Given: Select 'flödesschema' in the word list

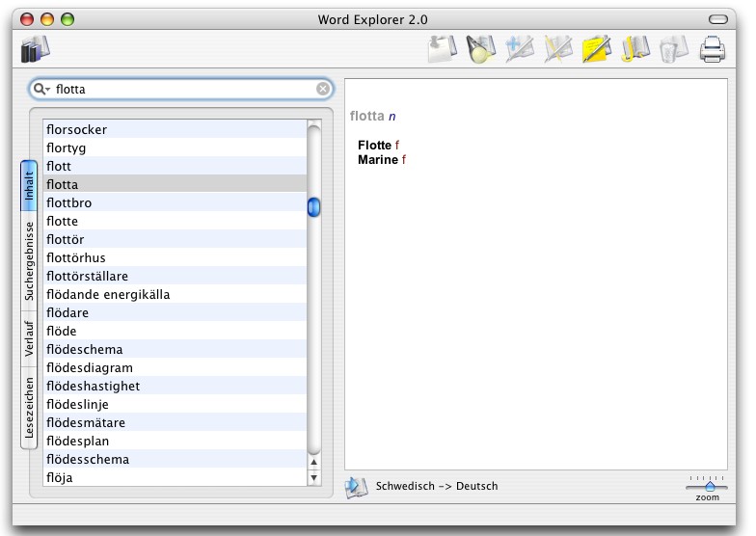Looking at the screenshot, I should pyautogui.click(x=175, y=459).
